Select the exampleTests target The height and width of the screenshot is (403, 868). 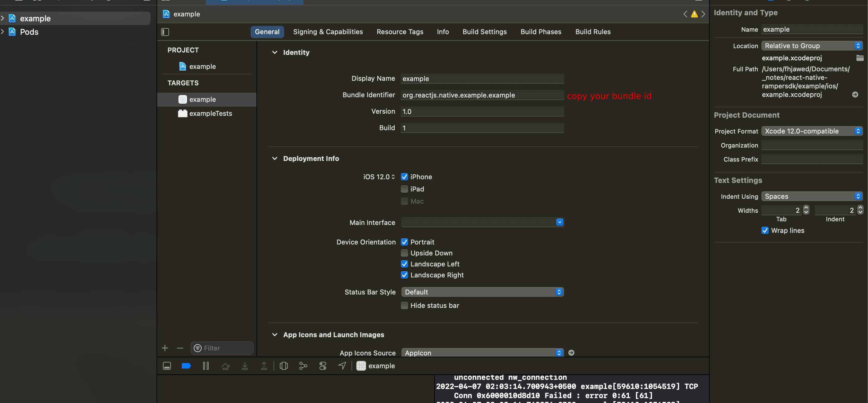210,114
